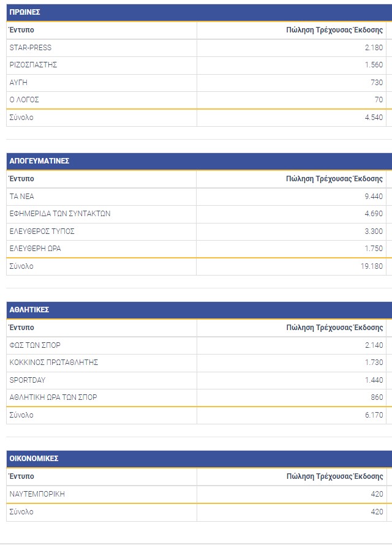This screenshot has height=545, width=392.
Task: Click the ΑΠΟΓΕΥΜΑΤΙΝΕΣ section header
Action: pyautogui.click(x=39, y=161)
